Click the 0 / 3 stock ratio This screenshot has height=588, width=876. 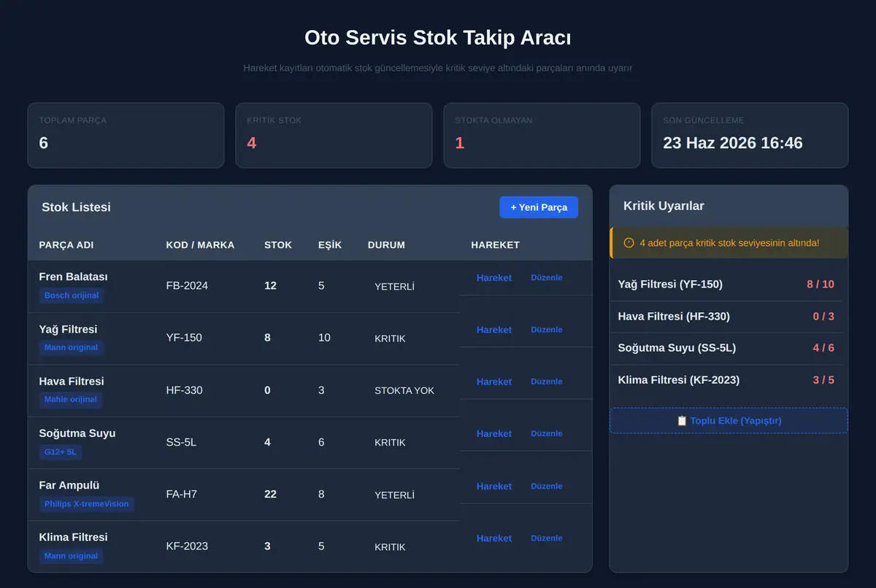[x=823, y=317]
